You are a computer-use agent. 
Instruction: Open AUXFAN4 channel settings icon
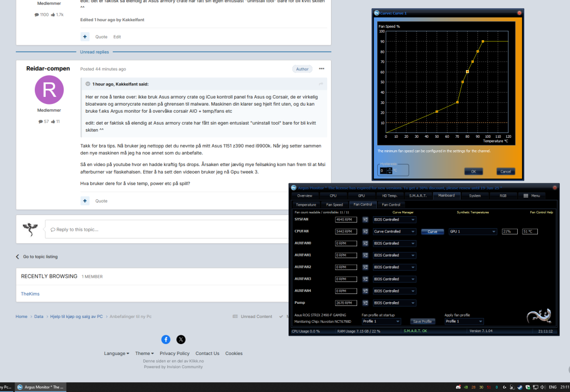click(x=365, y=291)
